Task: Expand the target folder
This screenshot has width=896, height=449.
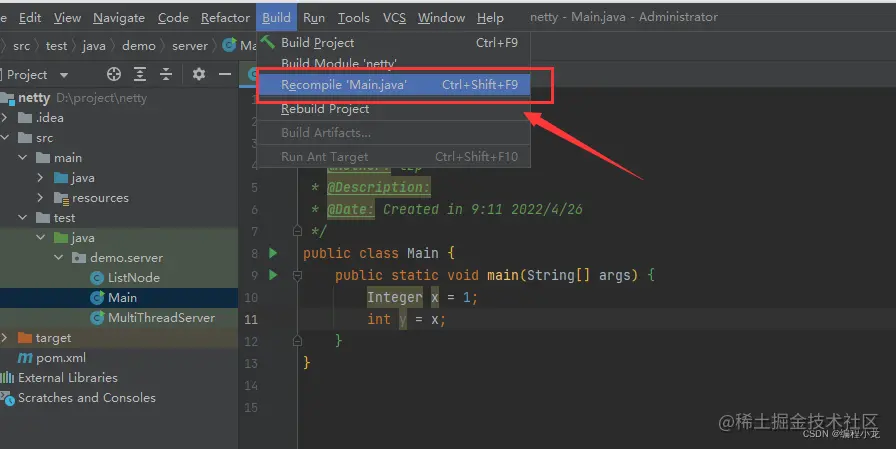Action: 5,338
